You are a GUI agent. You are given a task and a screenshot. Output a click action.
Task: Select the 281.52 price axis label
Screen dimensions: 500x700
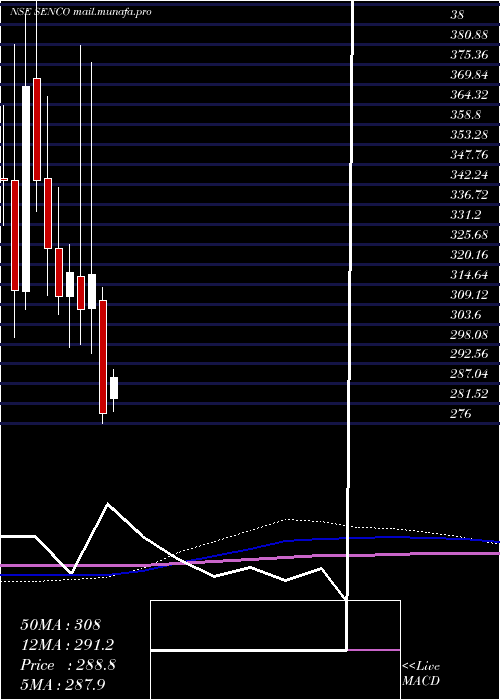coord(470,394)
